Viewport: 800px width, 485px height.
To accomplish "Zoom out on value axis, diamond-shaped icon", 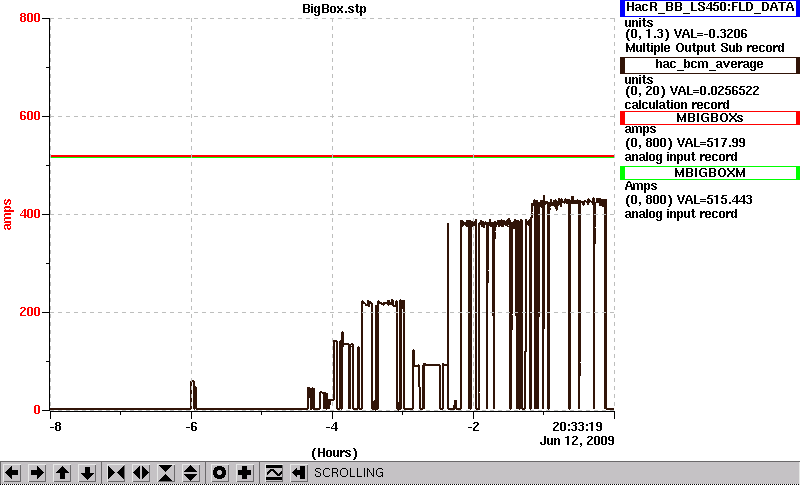I will click(191, 473).
